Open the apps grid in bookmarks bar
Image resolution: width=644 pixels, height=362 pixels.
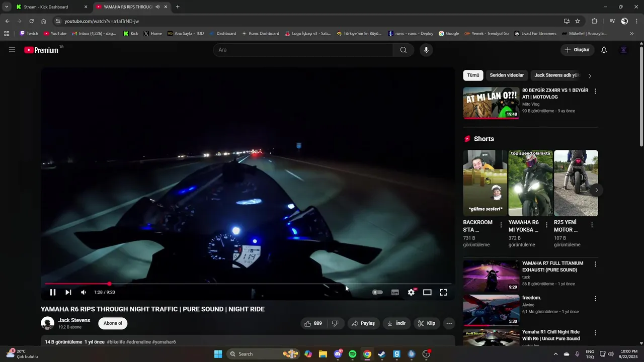click(x=7, y=34)
